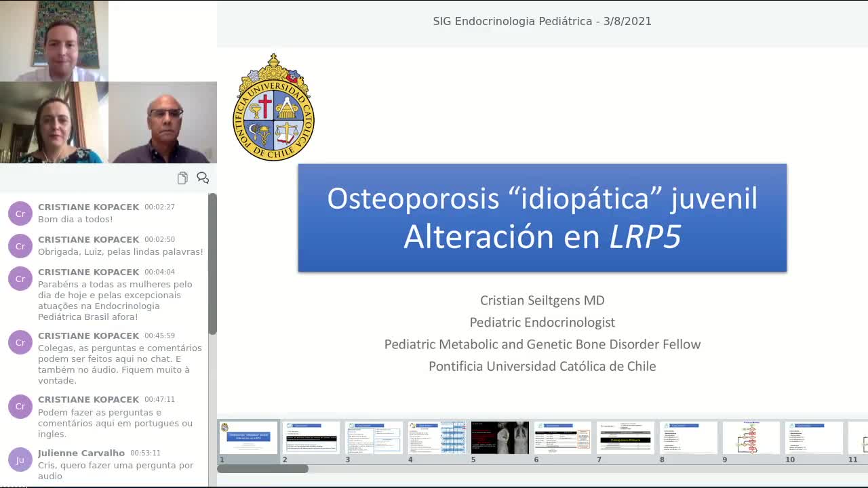Viewport: 868px width, 488px height.
Task: Click message starting 'Parabéns a todas as mulheres'
Action: click(115, 300)
